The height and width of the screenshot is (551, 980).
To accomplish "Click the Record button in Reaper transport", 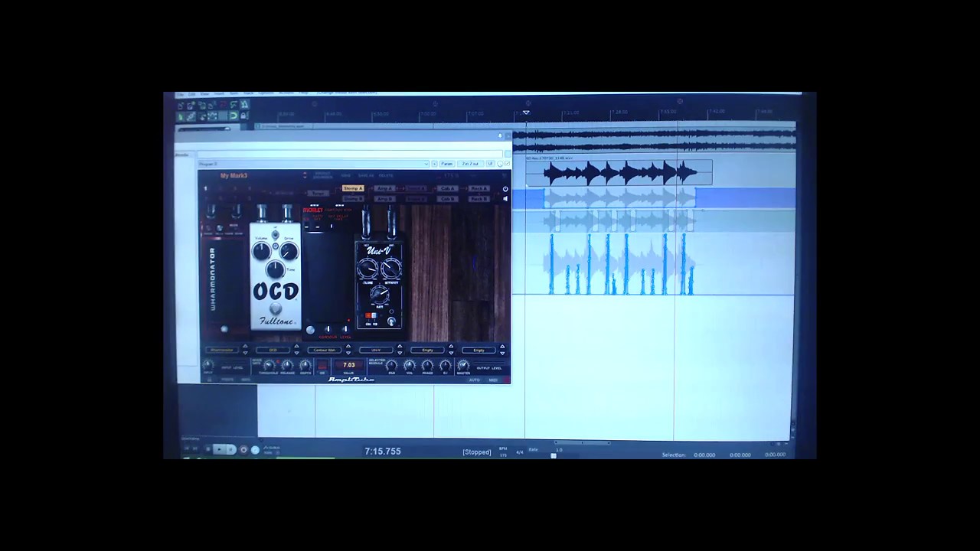I will 243,450.
